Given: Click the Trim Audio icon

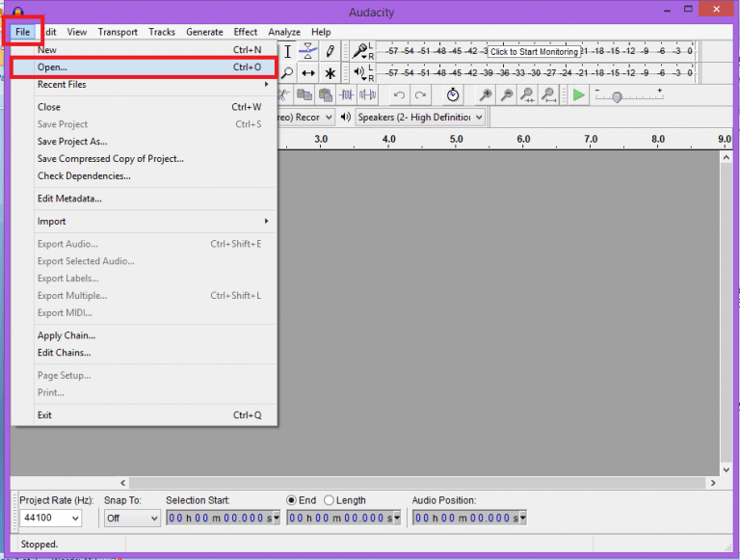Looking at the screenshot, I should click(347, 95).
